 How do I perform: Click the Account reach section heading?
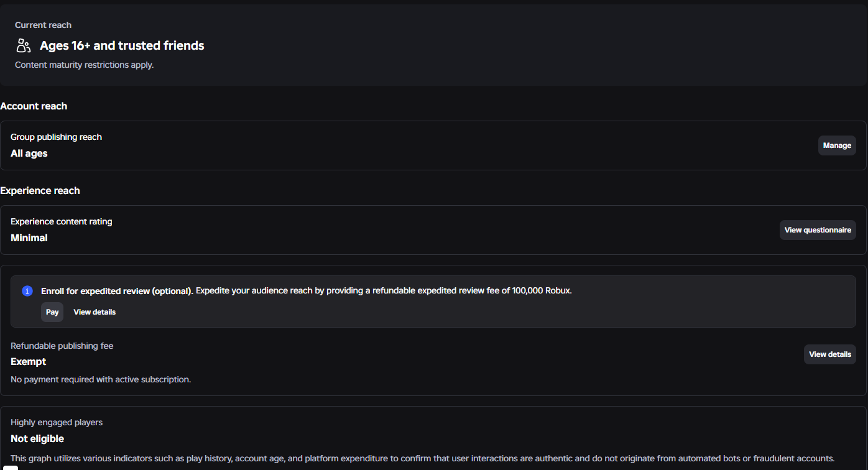click(x=34, y=106)
